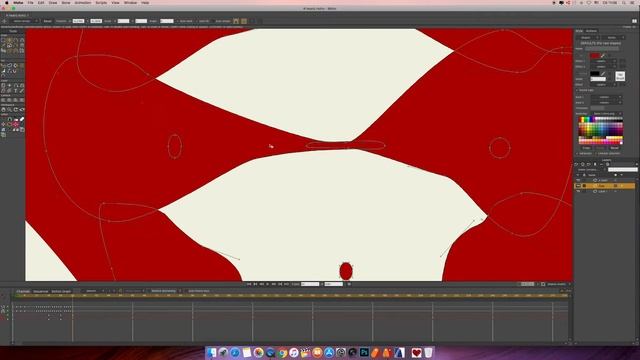Screen dimensions: 640x360
Task: Open Finder from the Dock
Action: (x=211, y=352)
